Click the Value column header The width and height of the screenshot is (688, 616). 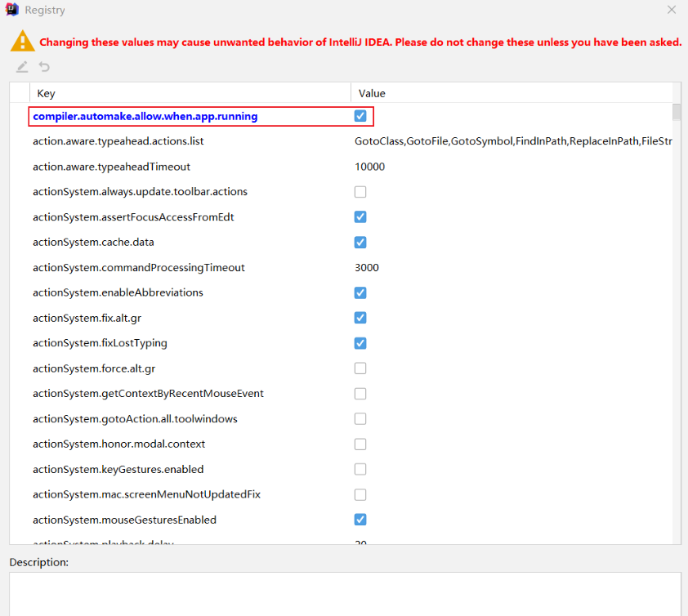pos(512,93)
